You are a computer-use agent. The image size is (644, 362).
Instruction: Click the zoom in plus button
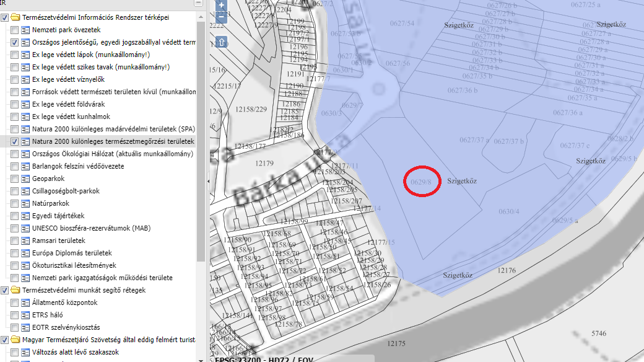tap(222, 6)
